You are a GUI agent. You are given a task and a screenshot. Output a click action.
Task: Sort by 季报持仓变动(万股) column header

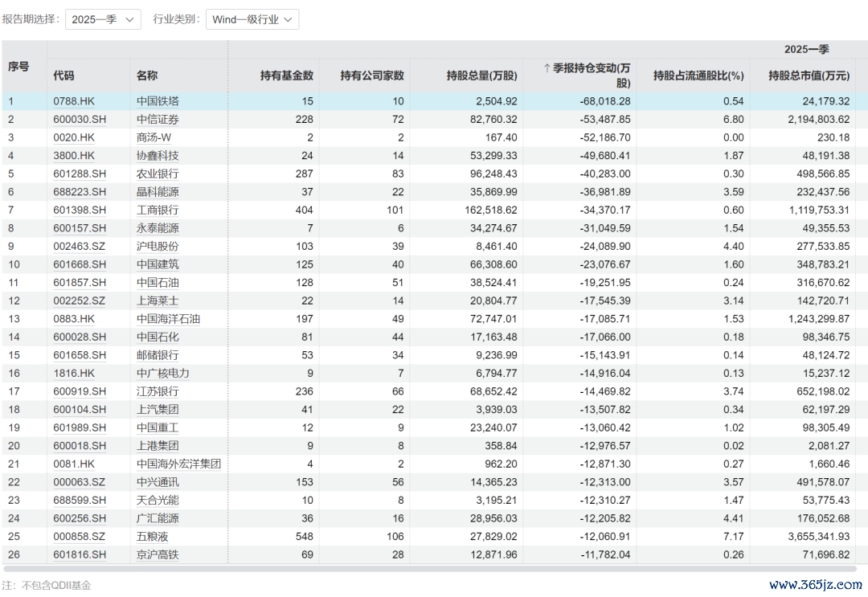pyautogui.click(x=588, y=76)
